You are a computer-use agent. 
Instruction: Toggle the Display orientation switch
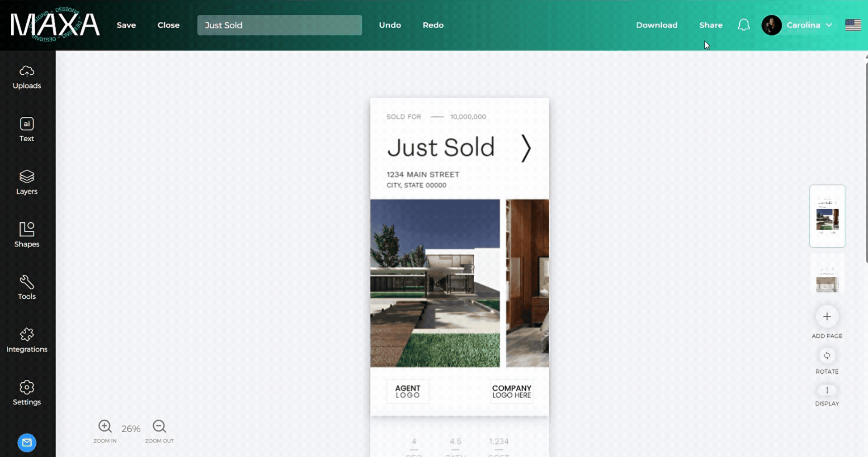pos(827,390)
